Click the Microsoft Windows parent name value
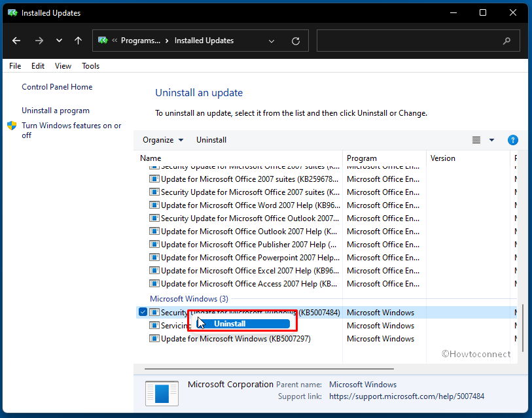The image size is (532, 418). click(x=363, y=385)
